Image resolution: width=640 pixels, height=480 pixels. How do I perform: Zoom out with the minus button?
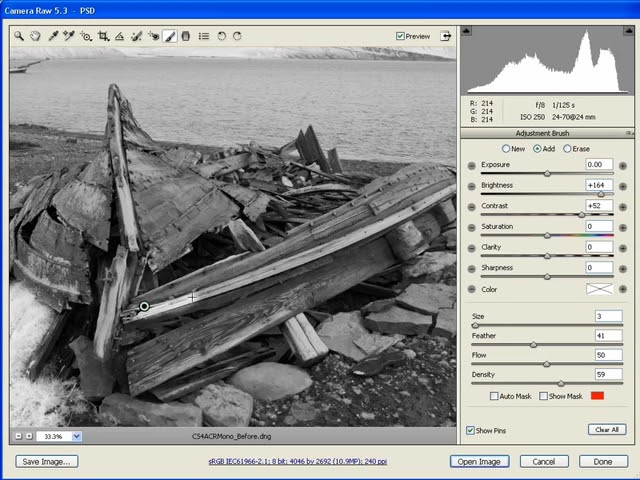19,436
